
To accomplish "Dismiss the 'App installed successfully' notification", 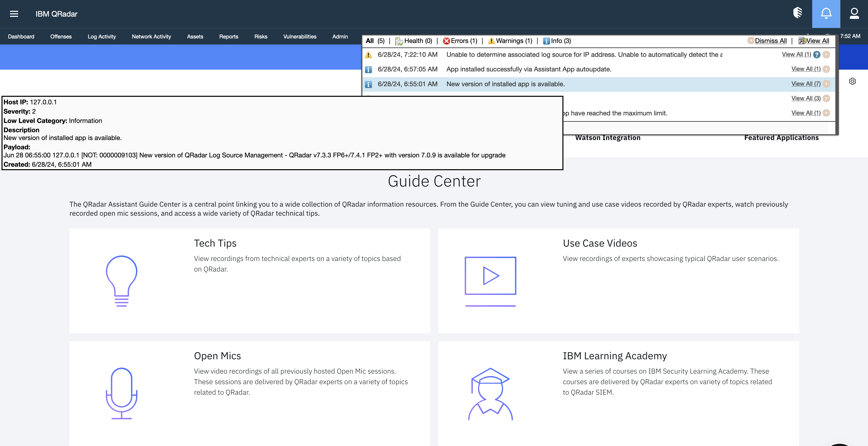I will coord(826,69).
